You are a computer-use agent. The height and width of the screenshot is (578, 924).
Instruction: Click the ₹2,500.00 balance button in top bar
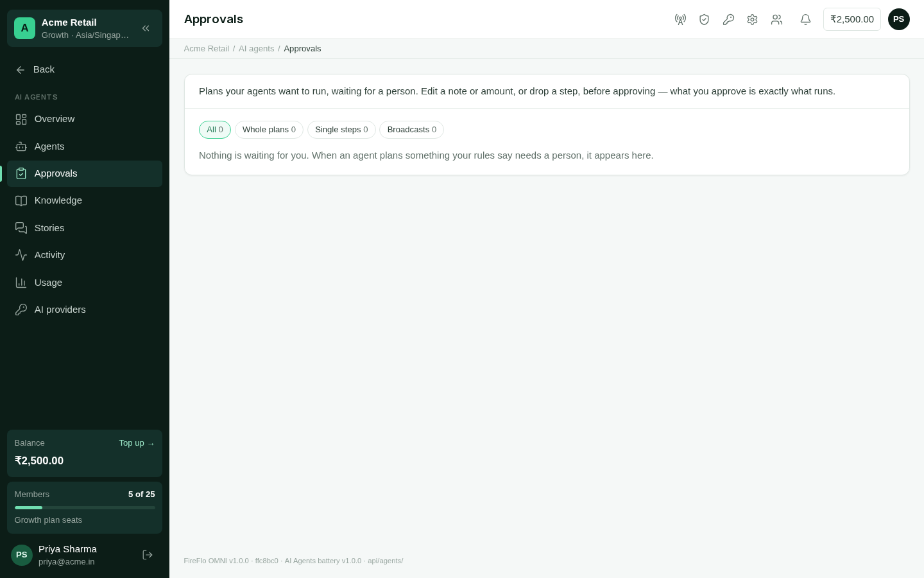(852, 19)
